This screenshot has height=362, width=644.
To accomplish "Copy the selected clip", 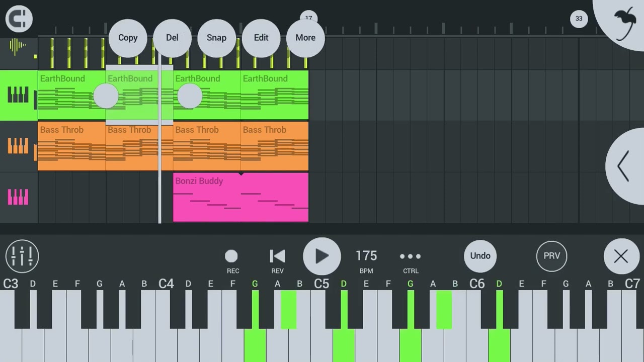I will coord(128,38).
